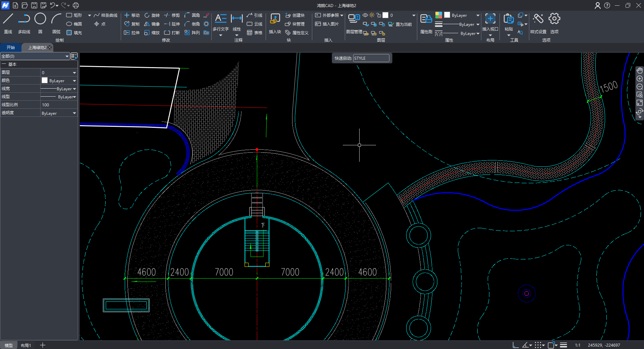Collapse the 基本 properties section

(x=4, y=64)
